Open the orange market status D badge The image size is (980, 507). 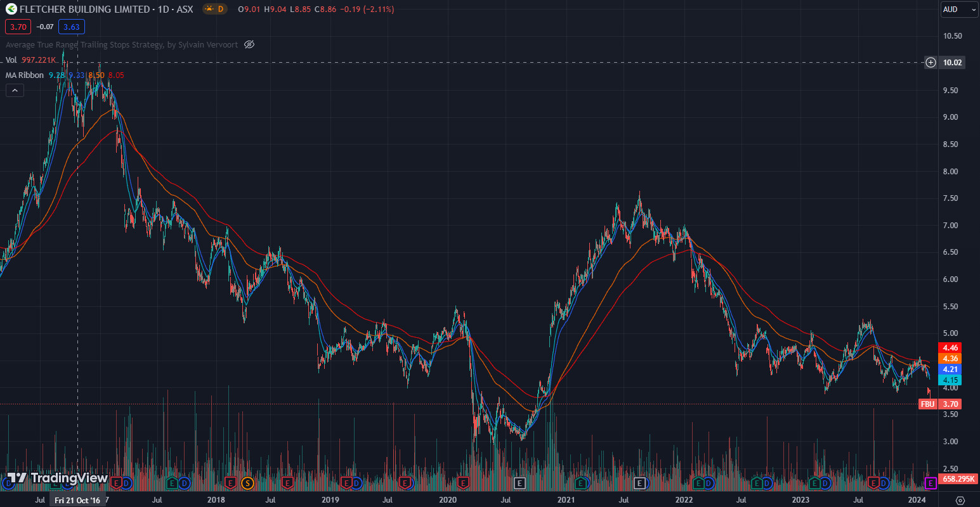tap(216, 9)
